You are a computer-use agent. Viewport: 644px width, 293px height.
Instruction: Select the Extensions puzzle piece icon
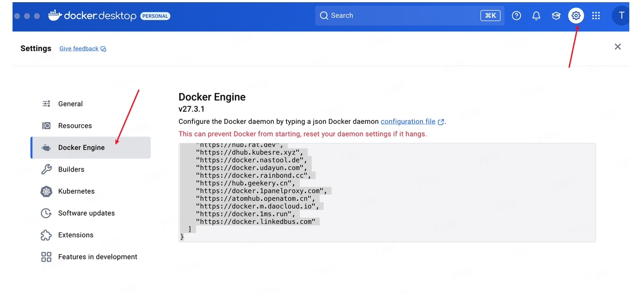pyautogui.click(x=46, y=234)
